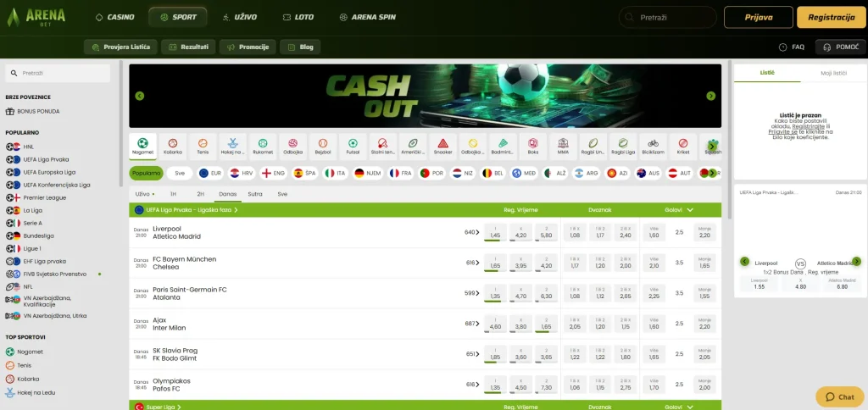This screenshot has width=868, height=410.
Task: Choose the Biciklizam sport tile
Action: (x=654, y=147)
